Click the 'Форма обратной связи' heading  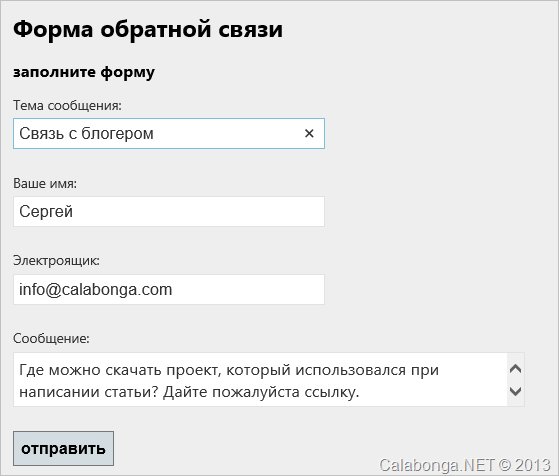click(x=148, y=29)
